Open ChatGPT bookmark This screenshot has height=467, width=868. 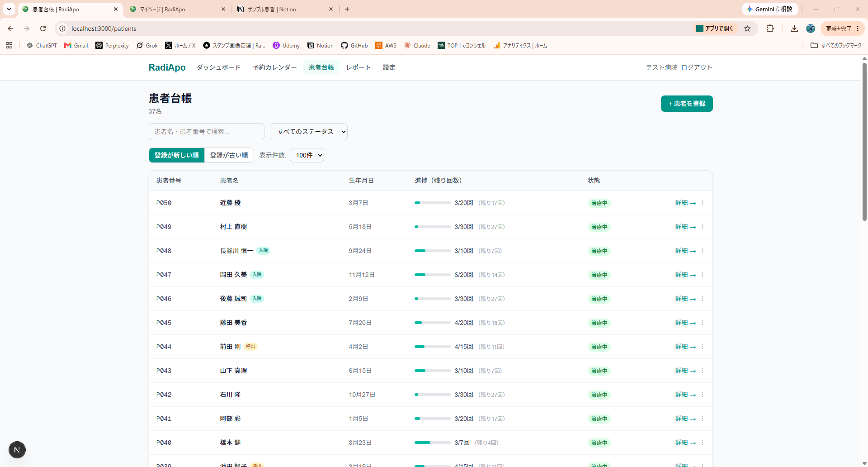pyautogui.click(x=42, y=45)
